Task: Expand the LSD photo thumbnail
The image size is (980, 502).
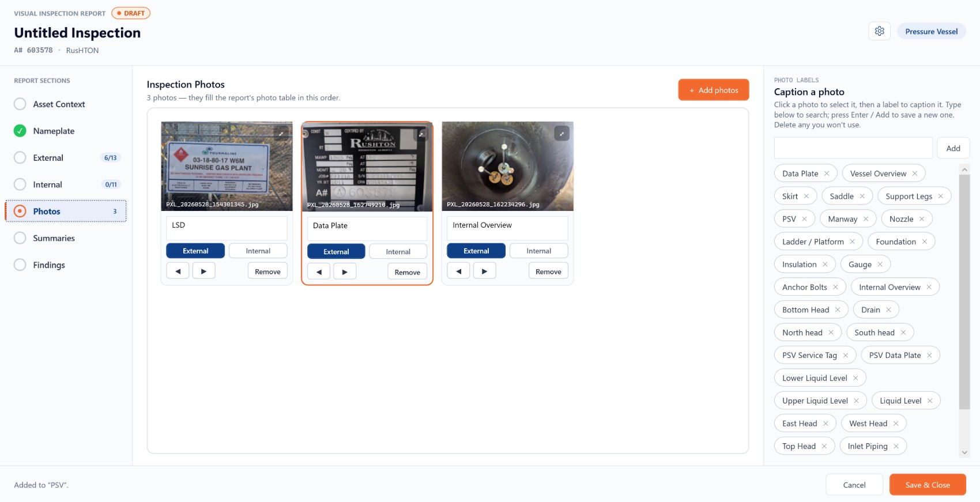Action: tap(281, 133)
